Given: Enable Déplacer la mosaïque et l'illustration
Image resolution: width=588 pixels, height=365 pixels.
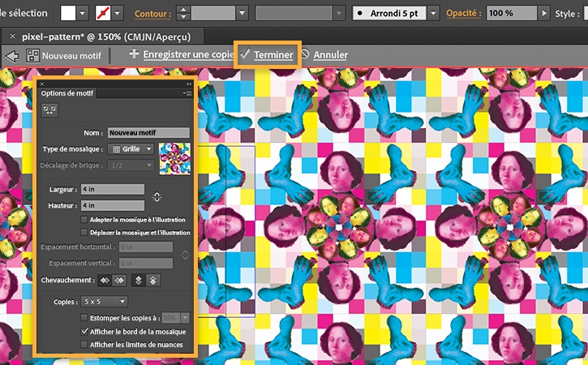Looking at the screenshot, I should point(84,233).
